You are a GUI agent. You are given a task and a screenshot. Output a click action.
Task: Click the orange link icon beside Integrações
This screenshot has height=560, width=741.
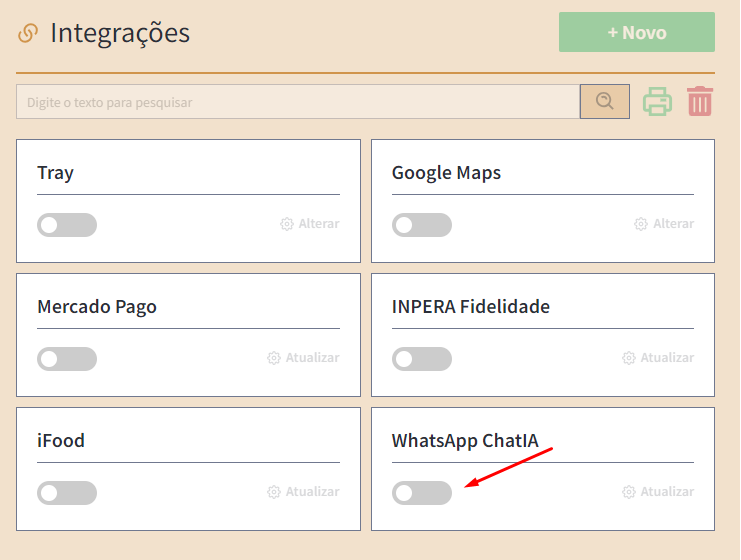point(28,33)
